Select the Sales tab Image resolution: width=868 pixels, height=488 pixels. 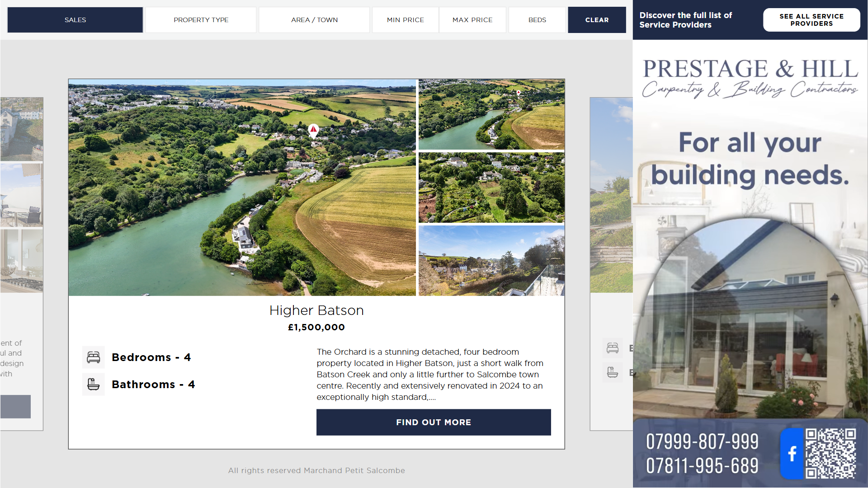tap(75, 20)
